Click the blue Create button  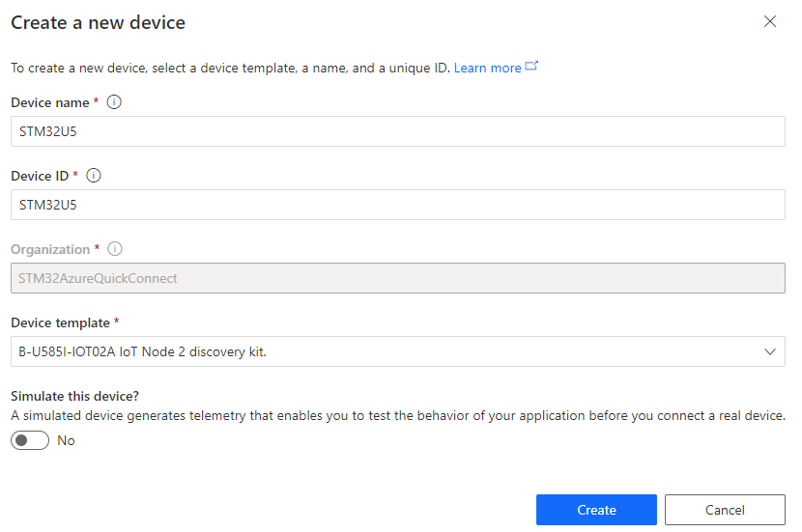pos(596,510)
